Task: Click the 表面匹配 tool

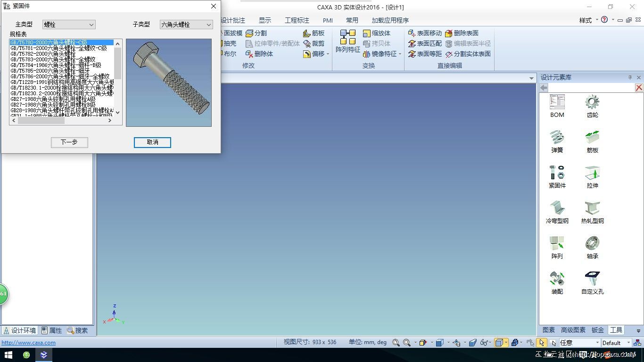Action: [425, 43]
